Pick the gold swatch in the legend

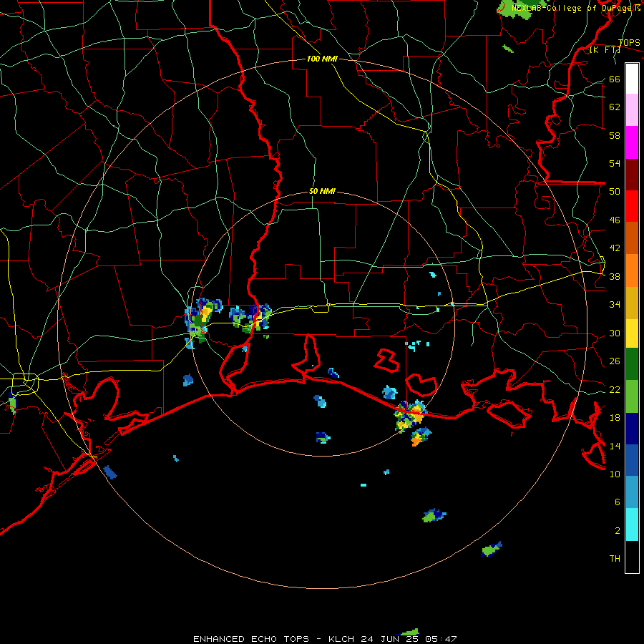[x=632, y=303]
